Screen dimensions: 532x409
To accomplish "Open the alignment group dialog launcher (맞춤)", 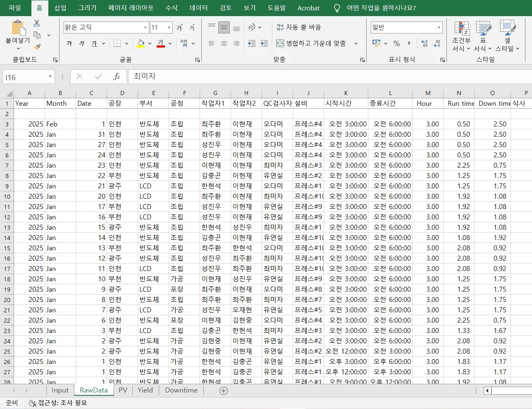I will point(363,60).
